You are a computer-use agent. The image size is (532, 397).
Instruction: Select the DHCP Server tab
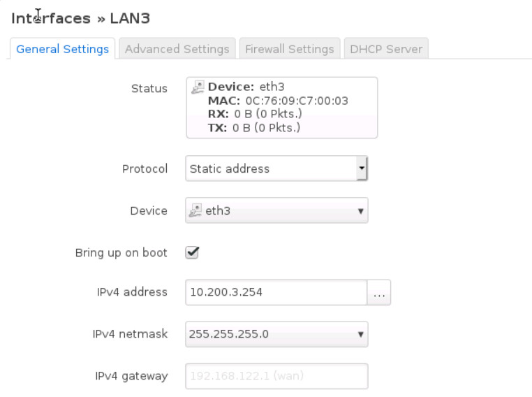[386, 49]
